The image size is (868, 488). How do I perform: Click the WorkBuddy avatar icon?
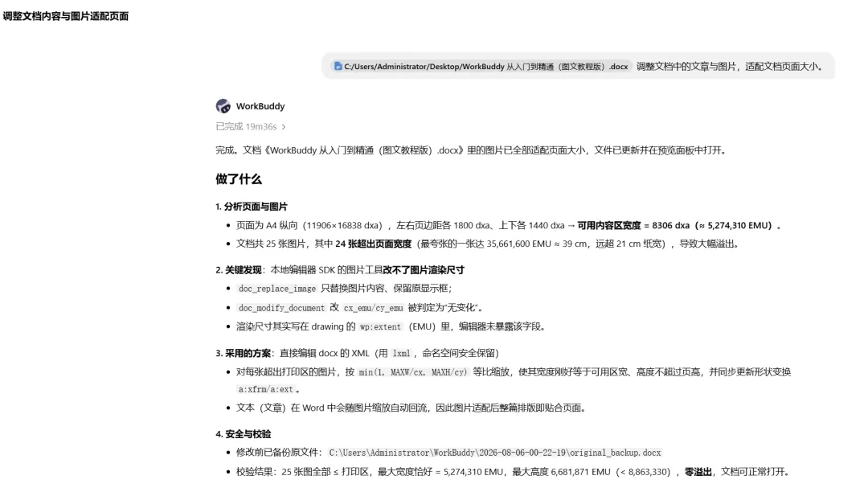pos(223,106)
